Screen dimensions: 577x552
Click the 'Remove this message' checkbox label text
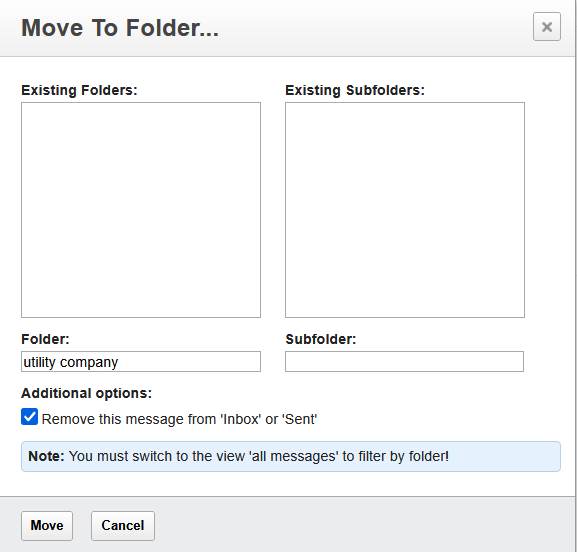click(x=179, y=419)
